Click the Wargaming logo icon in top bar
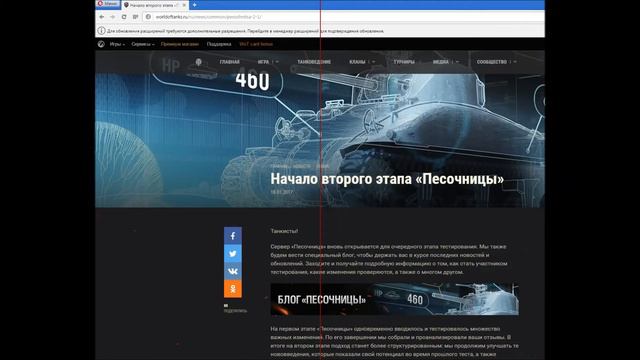 click(101, 44)
